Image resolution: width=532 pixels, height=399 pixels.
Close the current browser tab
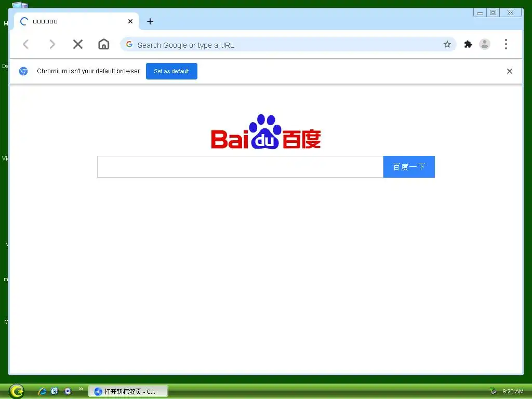pos(130,21)
